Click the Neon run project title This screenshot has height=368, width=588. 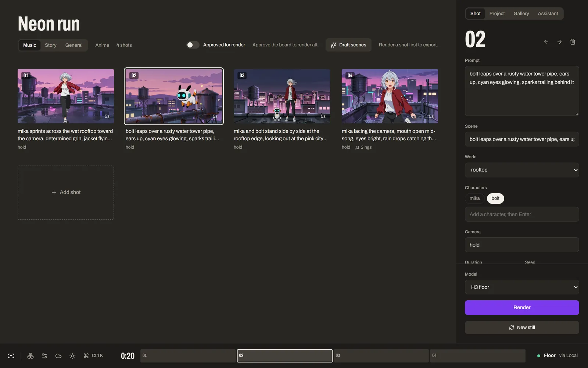tap(49, 24)
